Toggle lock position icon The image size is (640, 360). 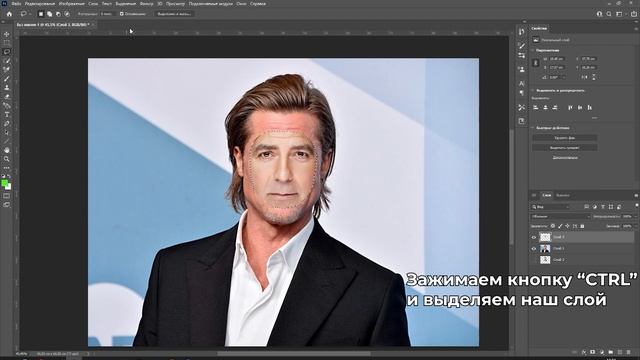(x=567, y=226)
